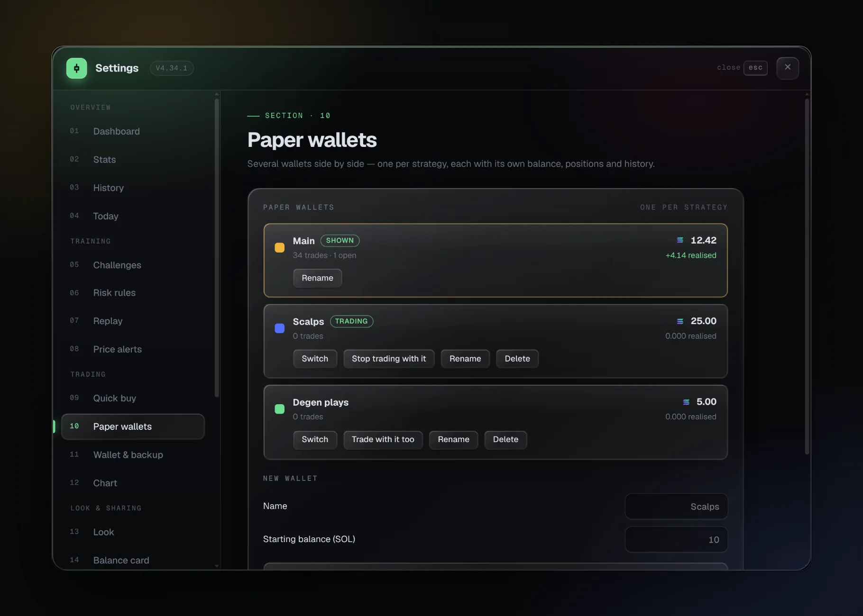Click the green Settings logo icon
Image resolution: width=863 pixels, height=616 pixels.
(77, 68)
